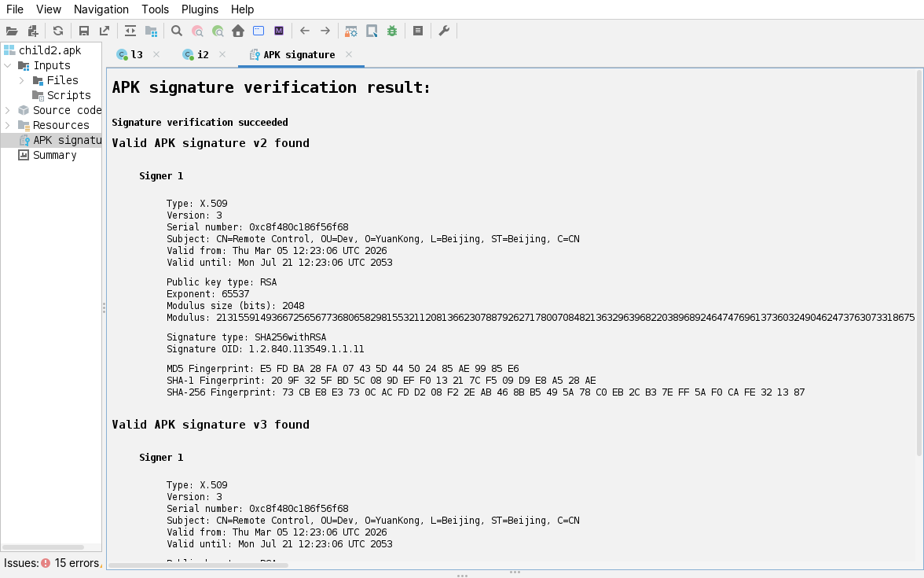Select child2.apk root node in tree

click(50, 50)
